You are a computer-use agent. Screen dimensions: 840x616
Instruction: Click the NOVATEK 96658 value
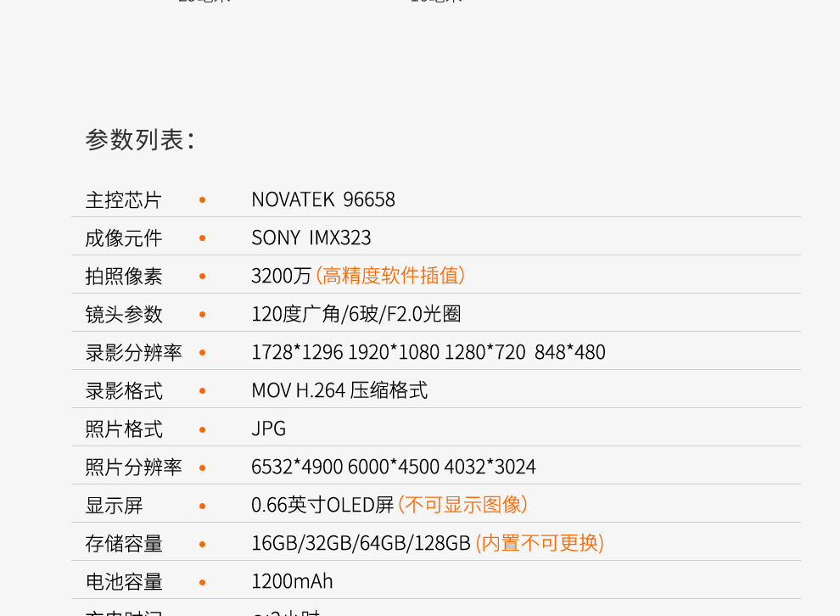(323, 199)
